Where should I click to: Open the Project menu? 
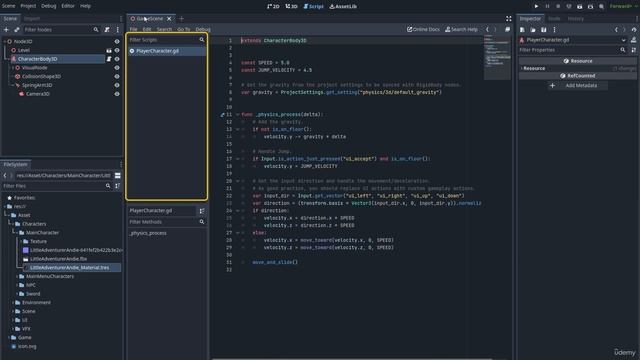pos(28,6)
